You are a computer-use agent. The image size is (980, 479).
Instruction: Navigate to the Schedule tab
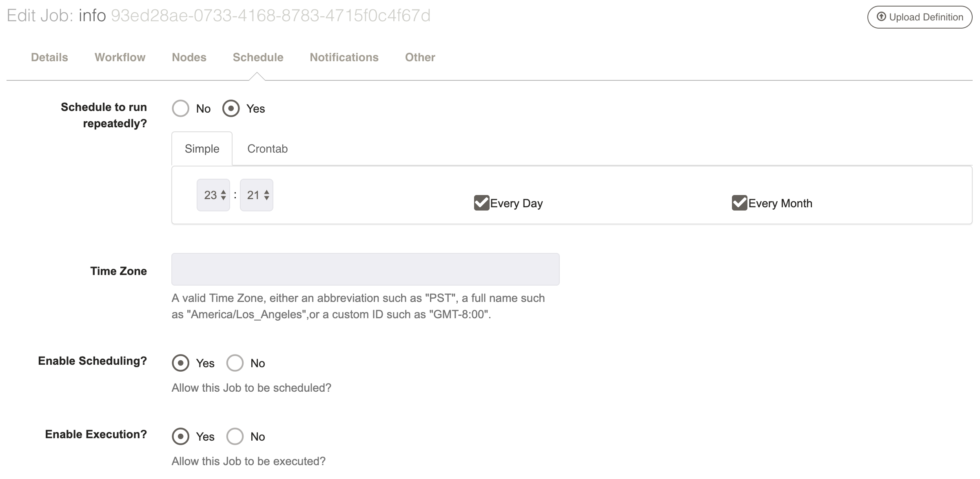point(258,58)
